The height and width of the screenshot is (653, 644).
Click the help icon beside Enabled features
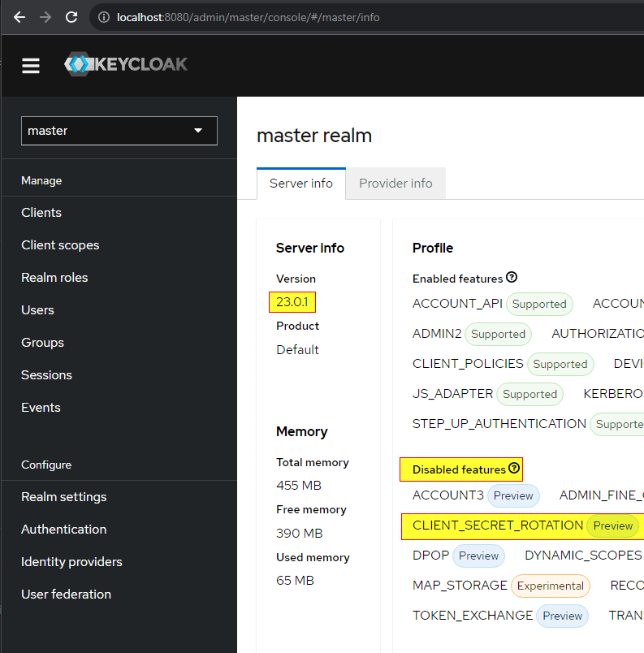(x=512, y=277)
